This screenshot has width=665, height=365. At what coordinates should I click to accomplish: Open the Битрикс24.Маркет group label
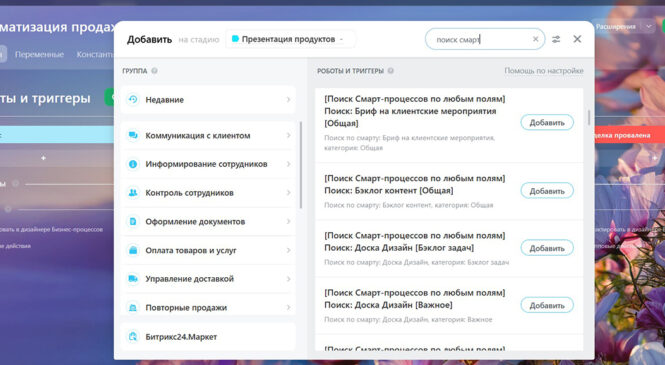coord(181,337)
